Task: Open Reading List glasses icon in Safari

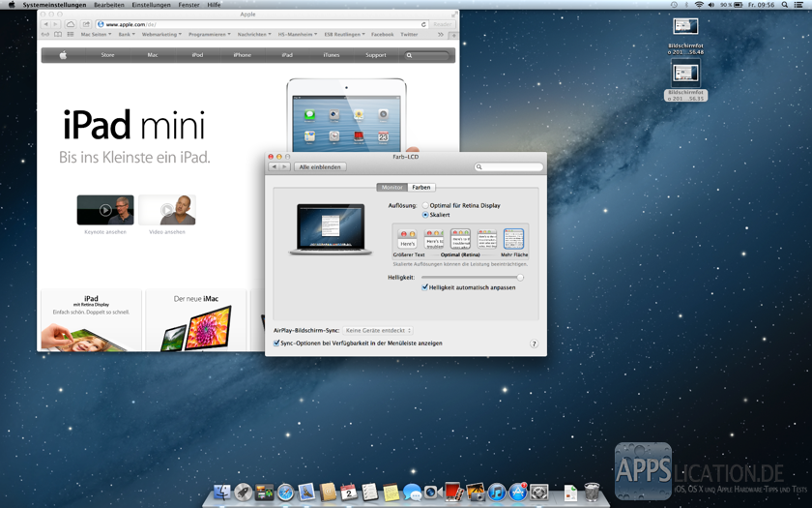Action: point(45,34)
